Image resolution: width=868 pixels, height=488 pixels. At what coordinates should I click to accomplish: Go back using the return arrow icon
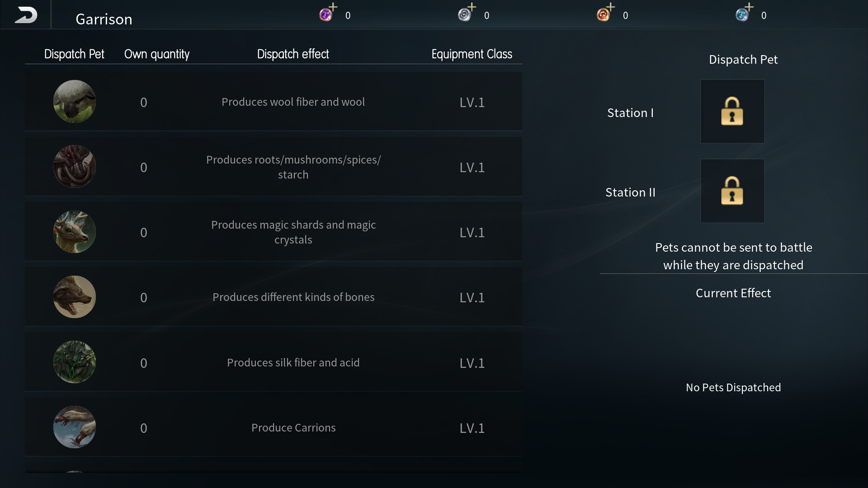pyautogui.click(x=26, y=15)
